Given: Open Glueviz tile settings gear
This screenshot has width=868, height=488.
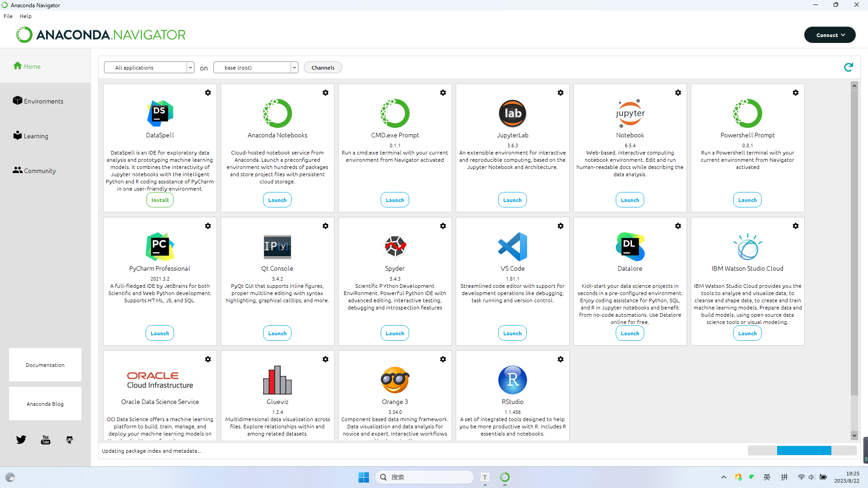Looking at the screenshot, I should pyautogui.click(x=325, y=359).
